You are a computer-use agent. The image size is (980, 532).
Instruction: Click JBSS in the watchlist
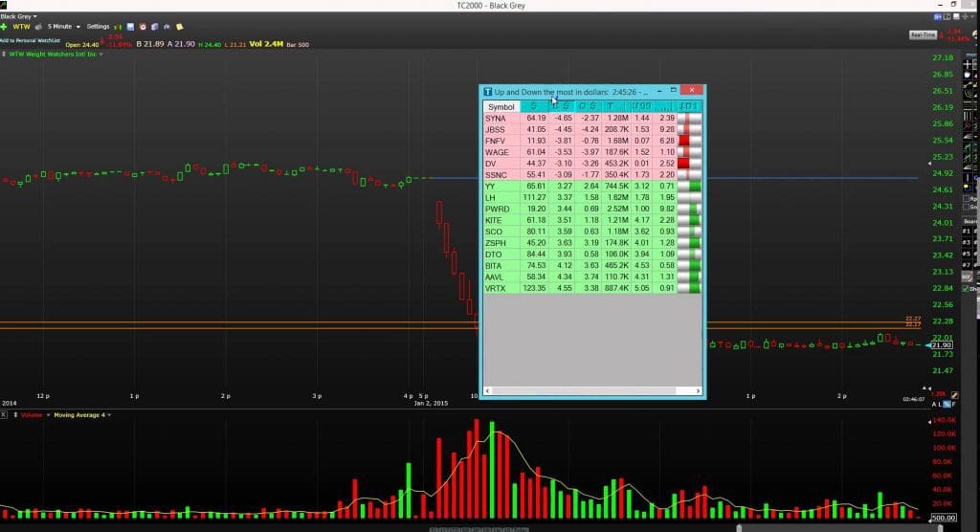495,129
